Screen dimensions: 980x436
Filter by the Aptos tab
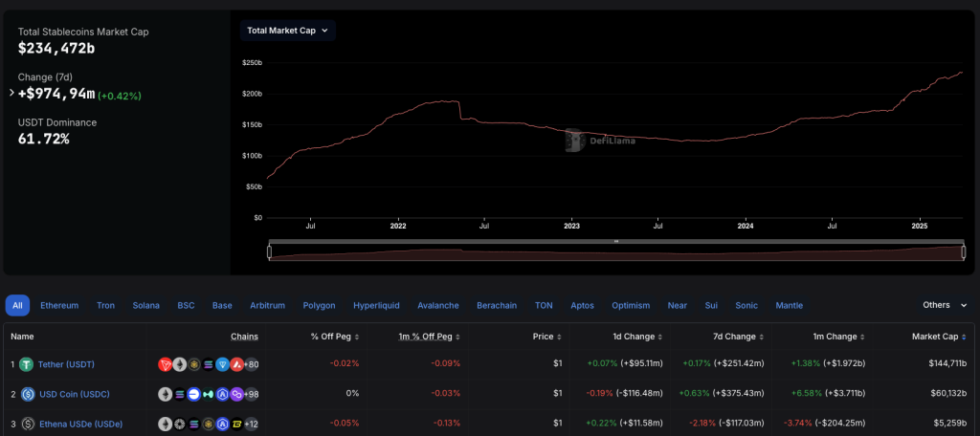click(583, 305)
